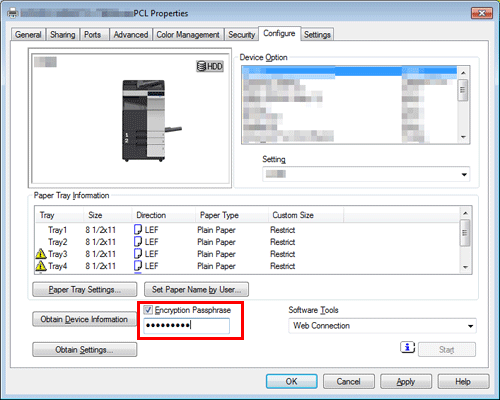The image size is (500, 400).
Task: Click the Set Paper Name by User button
Action: (x=196, y=289)
